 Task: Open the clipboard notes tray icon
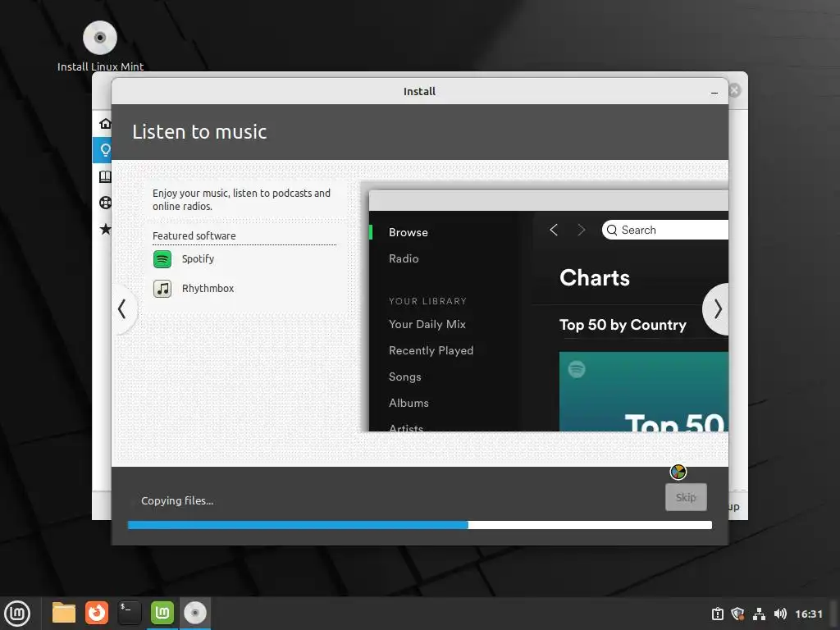point(717,614)
